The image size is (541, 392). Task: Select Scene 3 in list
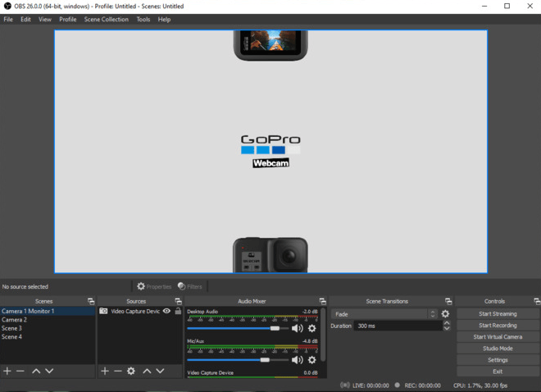[48, 328]
